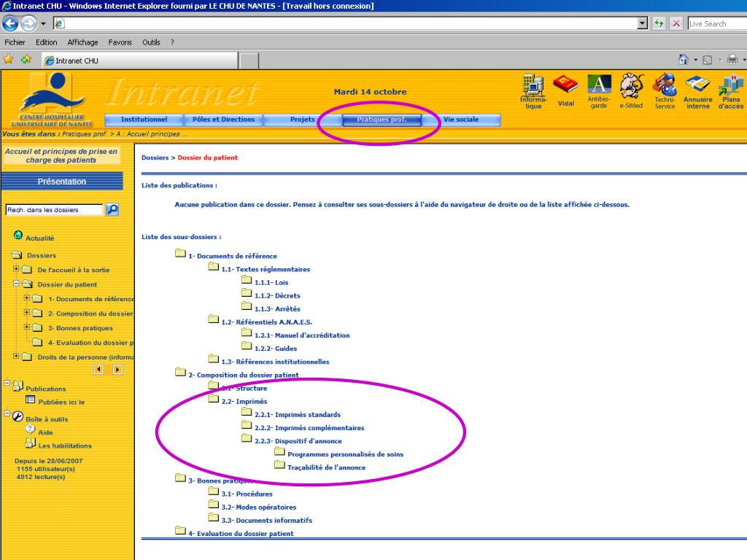Open the Favorites Center star icon
Image resolution: width=747 pixels, height=560 pixels.
click(8, 59)
